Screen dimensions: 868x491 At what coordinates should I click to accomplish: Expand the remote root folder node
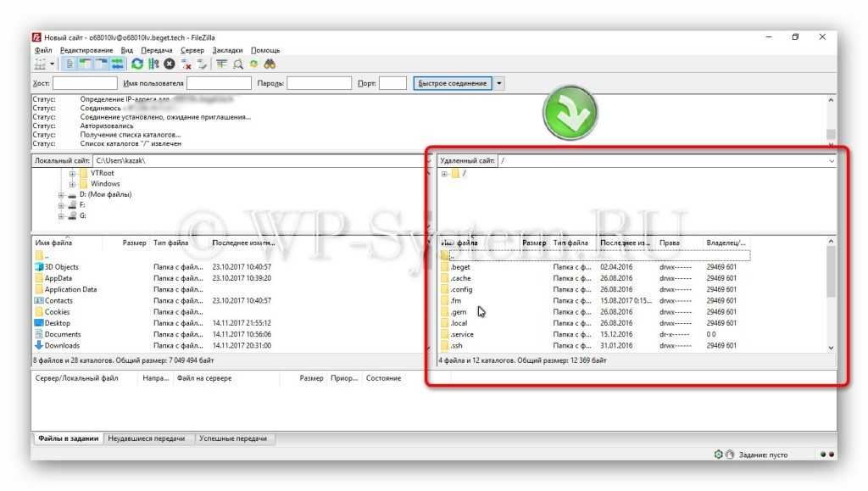pos(443,173)
